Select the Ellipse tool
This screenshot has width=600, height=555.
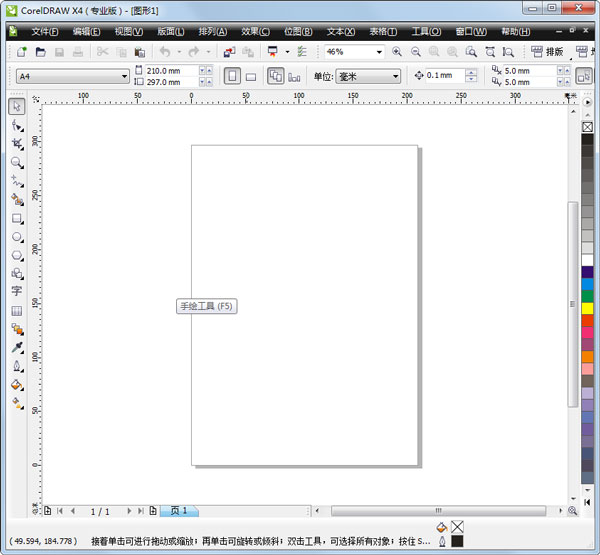[x=17, y=237]
